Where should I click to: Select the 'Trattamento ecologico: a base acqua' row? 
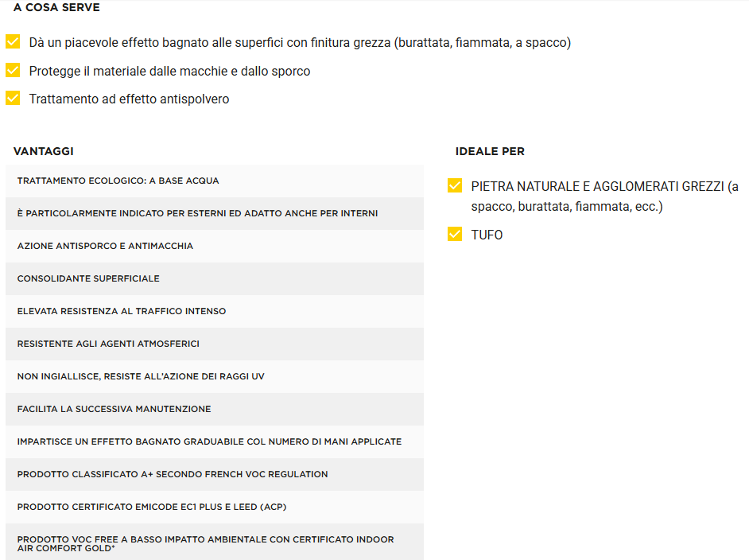[x=214, y=181]
